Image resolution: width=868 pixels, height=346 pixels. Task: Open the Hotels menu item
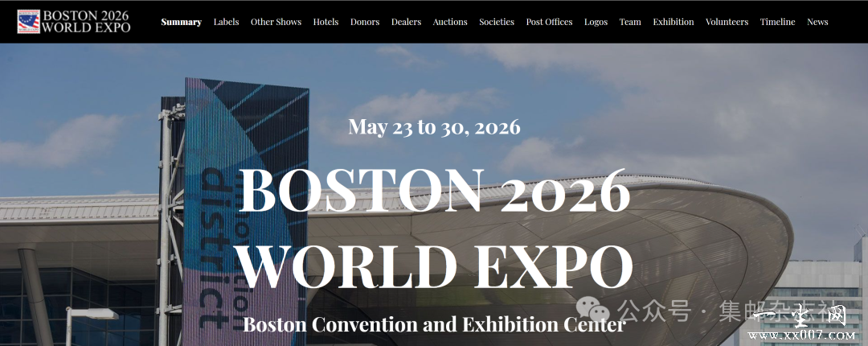coord(325,22)
